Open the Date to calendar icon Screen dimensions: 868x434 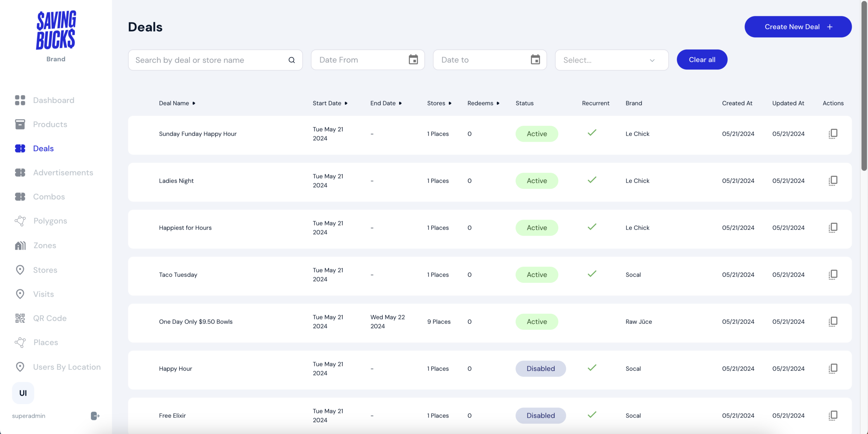535,60
